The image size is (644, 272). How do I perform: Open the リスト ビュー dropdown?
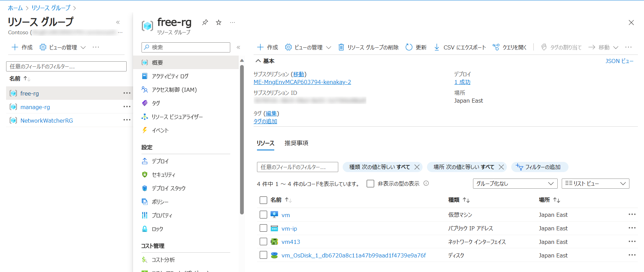click(x=595, y=184)
